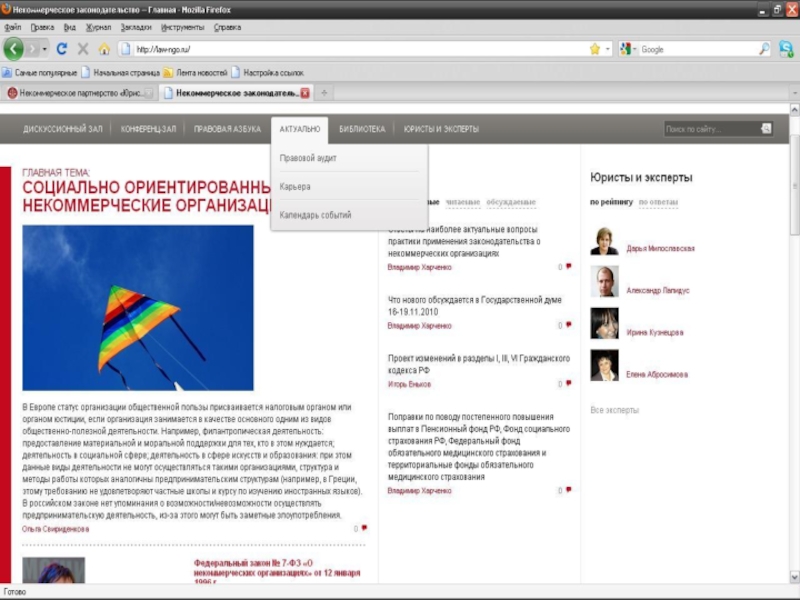This screenshot has width=800, height=600.
Task: Click the site search submit icon
Action: (x=766, y=129)
